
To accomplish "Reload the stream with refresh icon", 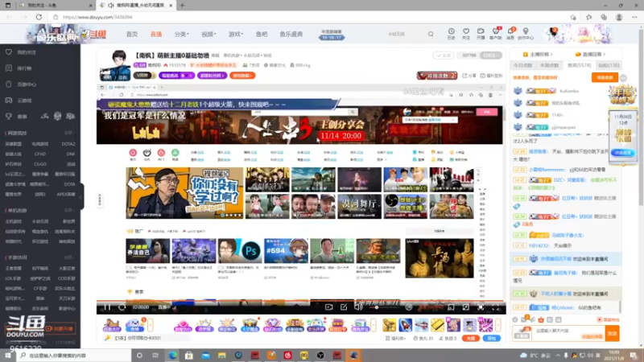I will coord(122,307).
